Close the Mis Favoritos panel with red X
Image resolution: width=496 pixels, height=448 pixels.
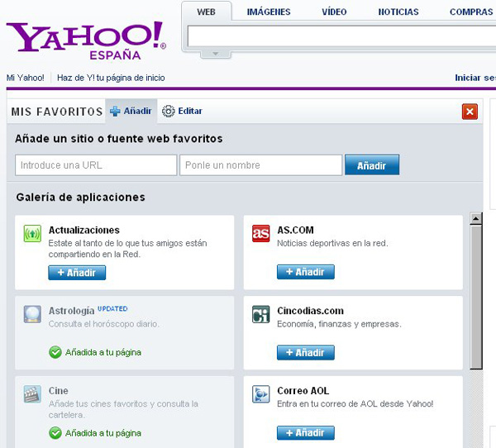coord(470,112)
